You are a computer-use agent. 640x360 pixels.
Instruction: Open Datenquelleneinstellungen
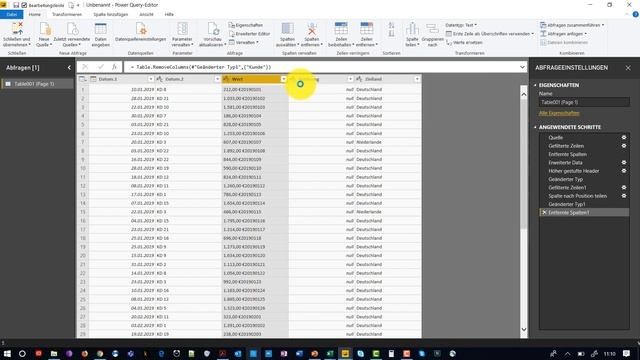[x=140, y=32]
